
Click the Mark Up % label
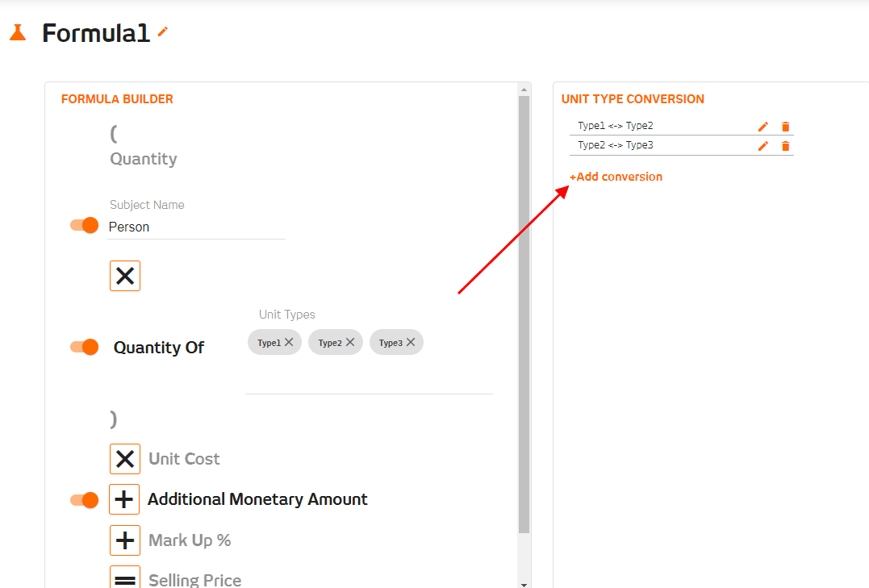pyautogui.click(x=190, y=540)
